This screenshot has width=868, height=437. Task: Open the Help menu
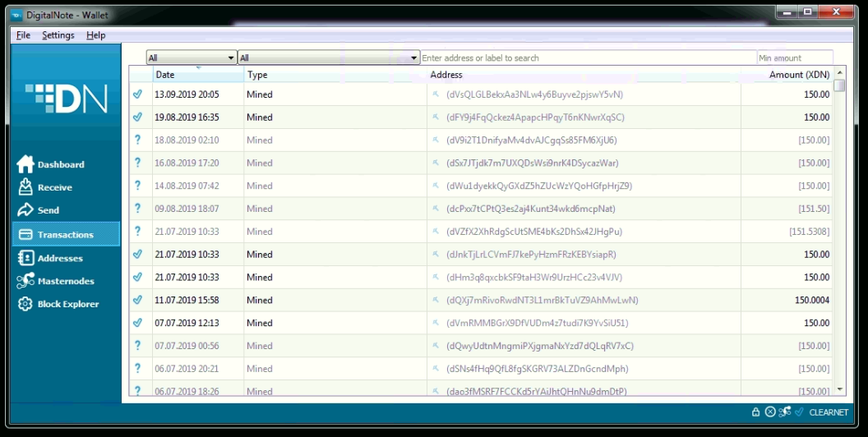[x=96, y=35]
